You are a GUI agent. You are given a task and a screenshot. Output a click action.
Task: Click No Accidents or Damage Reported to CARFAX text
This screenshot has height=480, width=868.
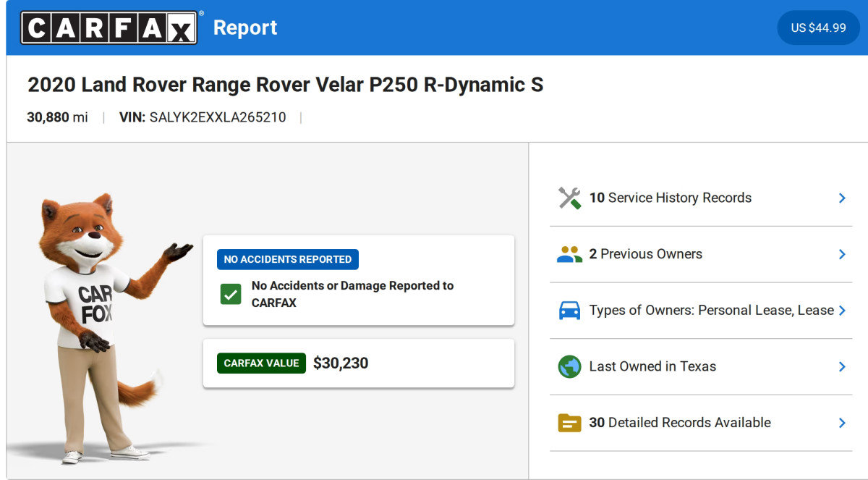pyautogui.click(x=352, y=294)
